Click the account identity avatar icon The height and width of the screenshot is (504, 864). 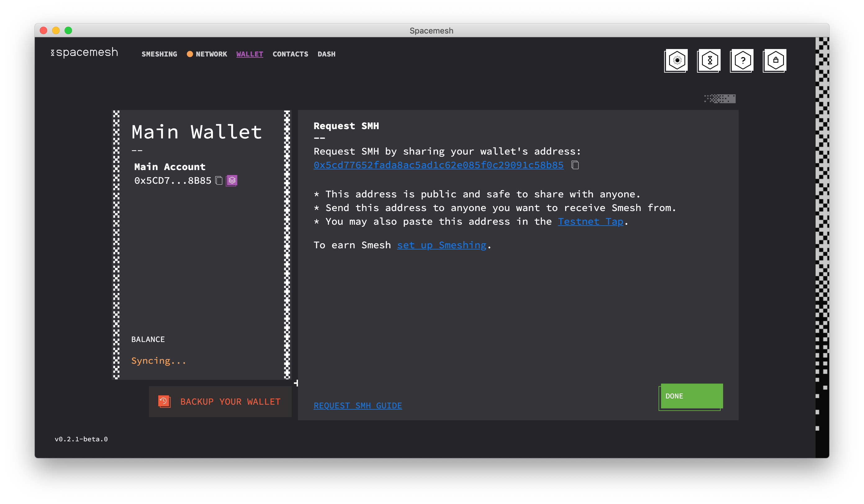point(232,180)
